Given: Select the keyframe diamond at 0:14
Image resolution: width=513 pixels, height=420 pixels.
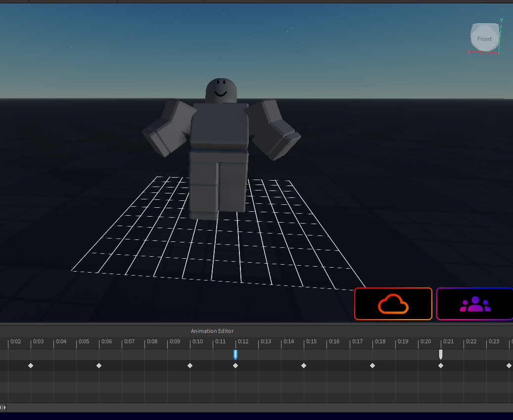Looking at the screenshot, I should coord(304,366).
